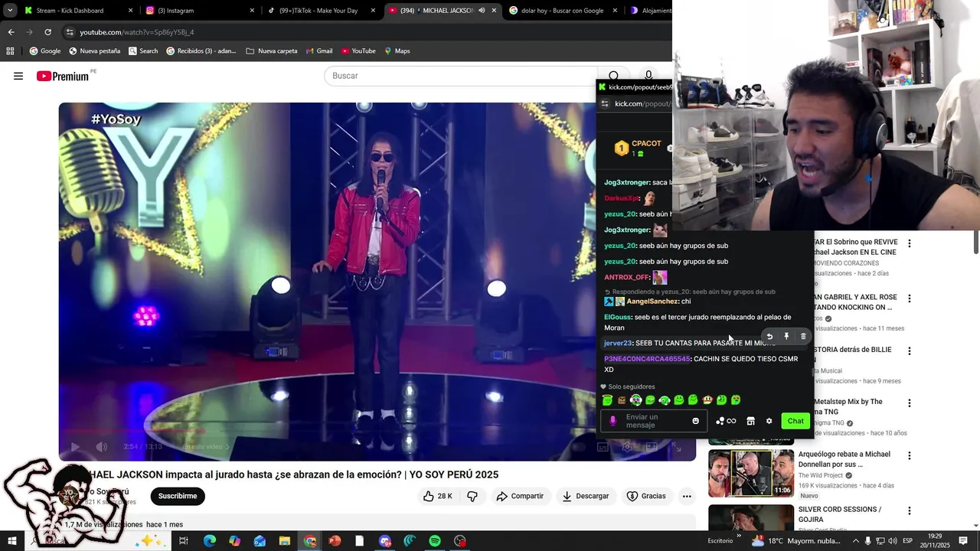Image resolution: width=980 pixels, height=551 pixels.
Task: Click the Kick chat scrollbar
Action: (813, 373)
